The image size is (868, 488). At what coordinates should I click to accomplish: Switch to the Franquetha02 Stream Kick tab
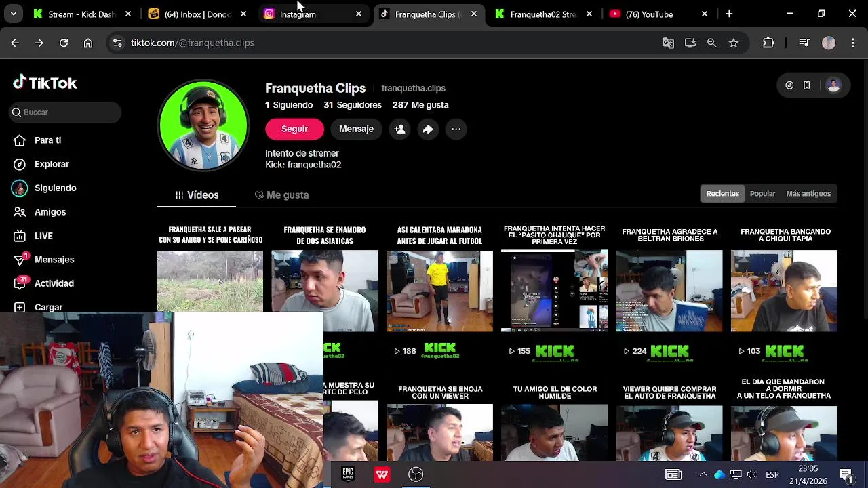(542, 14)
